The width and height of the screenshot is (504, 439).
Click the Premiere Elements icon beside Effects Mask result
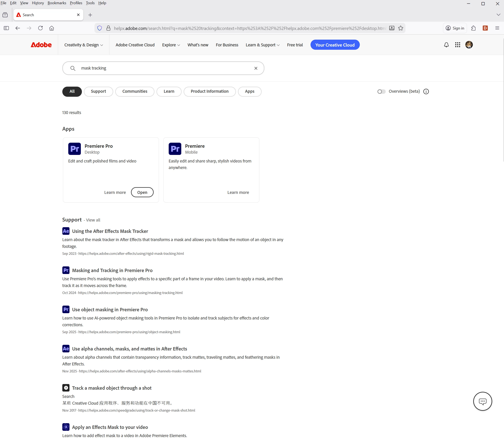pos(66,427)
